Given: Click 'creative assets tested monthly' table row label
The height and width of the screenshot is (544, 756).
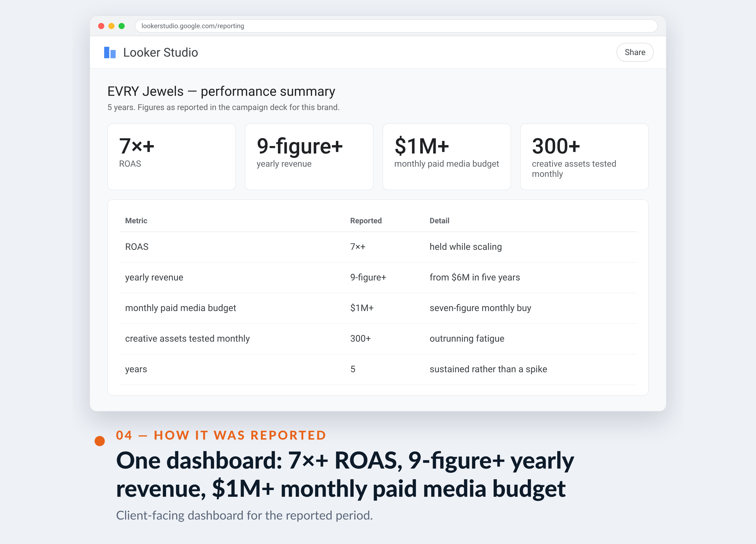Looking at the screenshot, I should (187, 339).
